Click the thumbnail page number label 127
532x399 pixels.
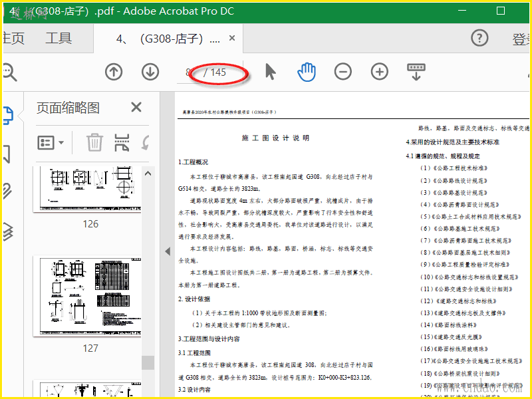point(90,348)
